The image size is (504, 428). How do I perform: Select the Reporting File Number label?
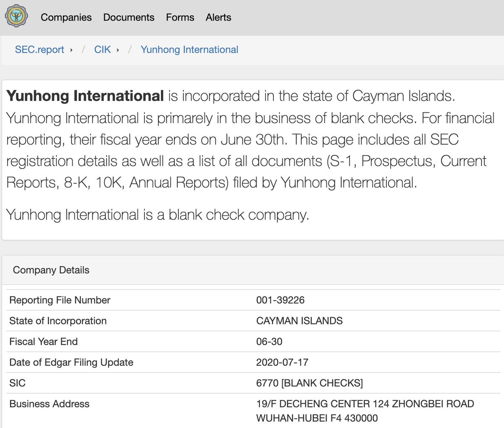[60, 300]
